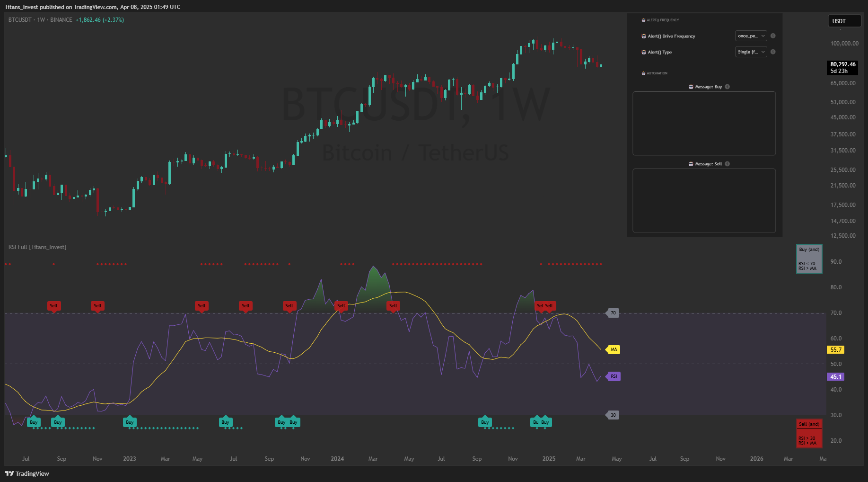Click avatar icon beside ALERT() FREQUENCY header
The width and height of the screenshot is (868, 482).
643,20
